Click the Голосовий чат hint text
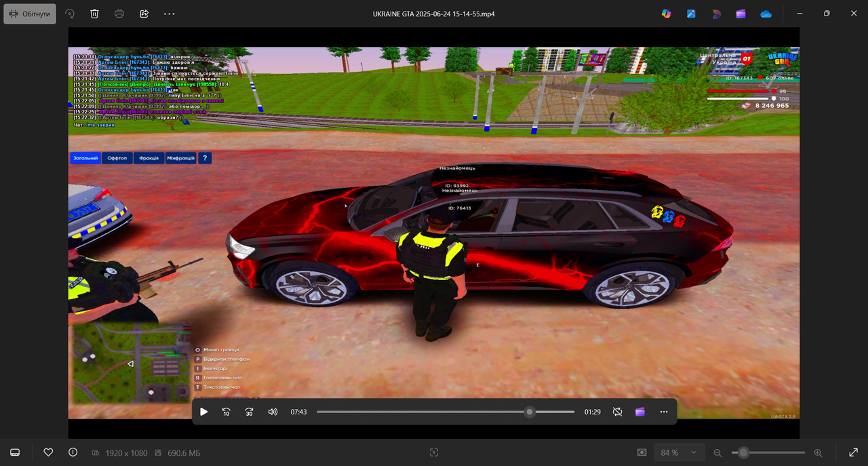This screenshot has height=466, width=868. tap(222, 378)
